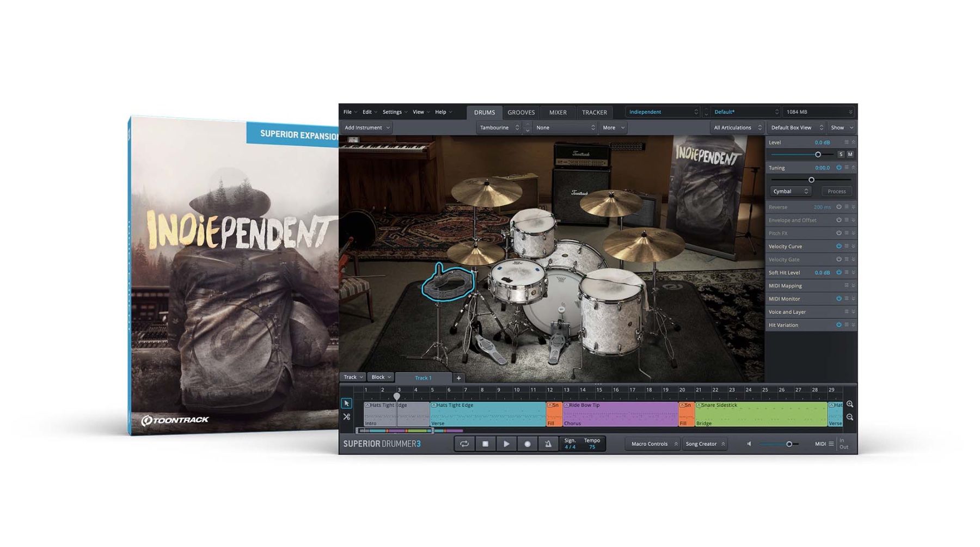Switch to the MIXER tab
Screen dimensions: 980x547
click(x=558, y=112)
